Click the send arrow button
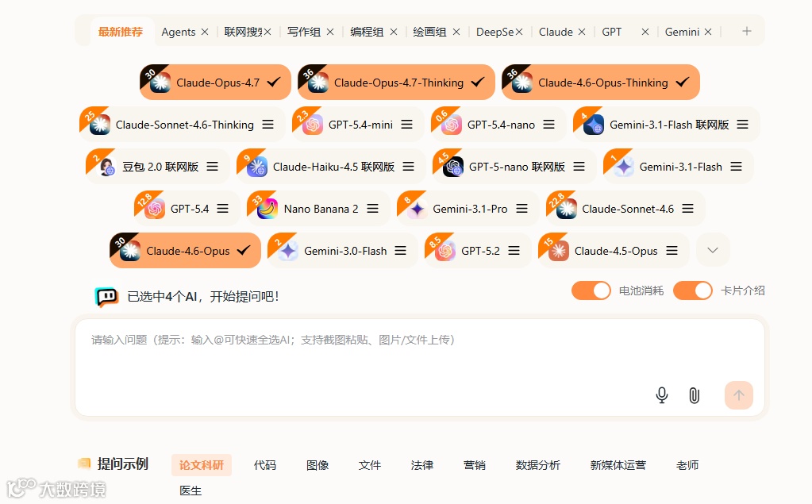Screen dimensions: 812x504 [x=738, y=395]
